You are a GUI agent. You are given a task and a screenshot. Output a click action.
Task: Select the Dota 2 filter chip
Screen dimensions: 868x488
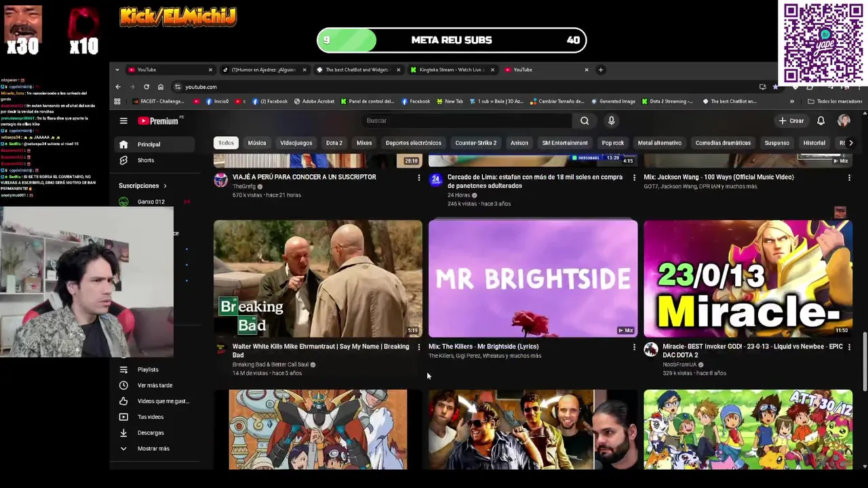pos(334,143)
